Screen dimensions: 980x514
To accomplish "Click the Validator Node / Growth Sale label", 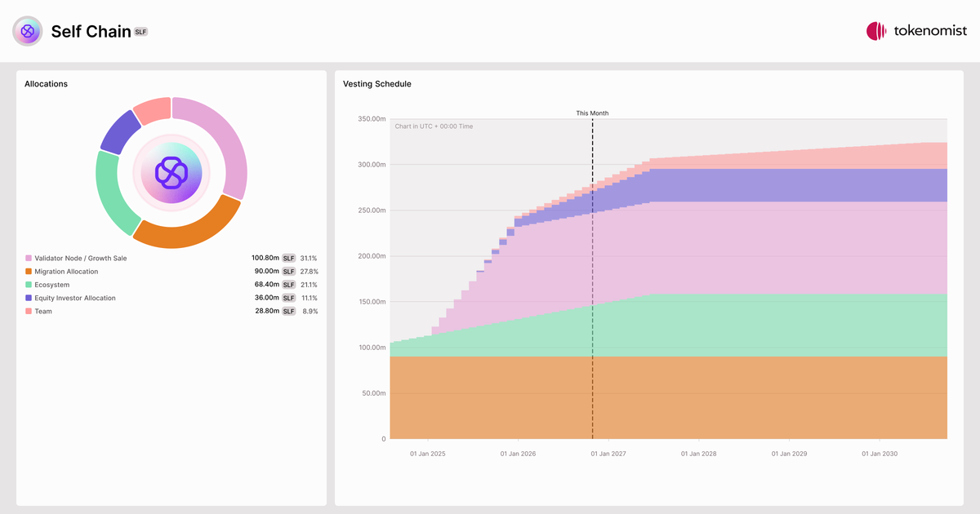I will [x=81, y=258].
